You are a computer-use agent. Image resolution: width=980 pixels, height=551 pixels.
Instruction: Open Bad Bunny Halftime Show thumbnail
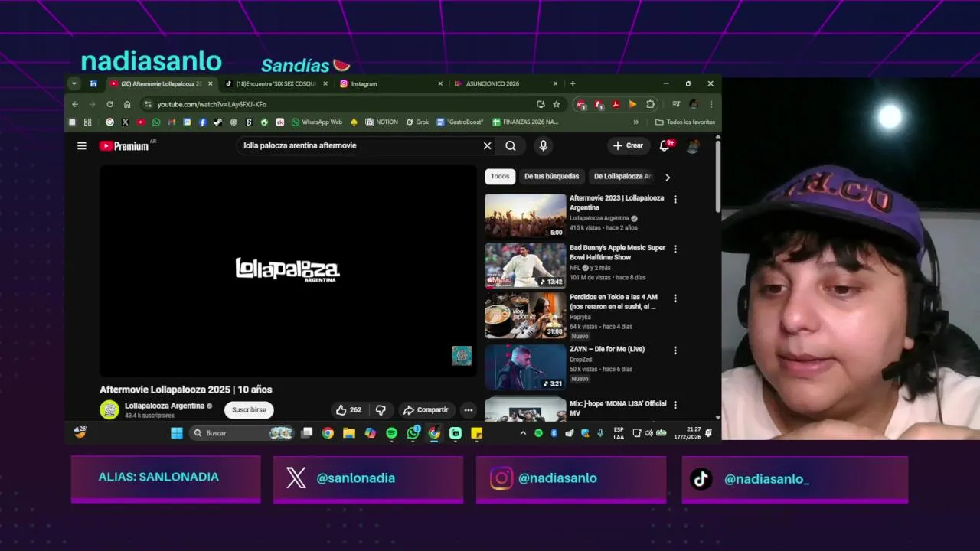525,265
